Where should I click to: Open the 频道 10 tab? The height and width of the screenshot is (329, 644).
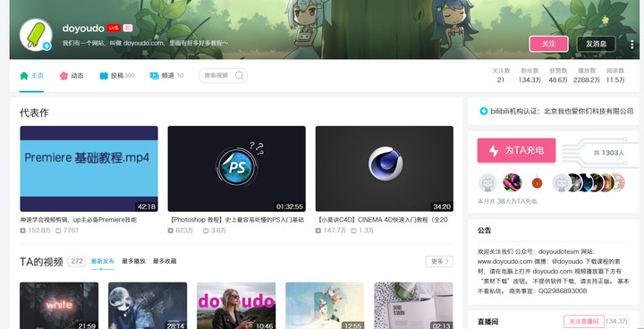pos(166,76)
